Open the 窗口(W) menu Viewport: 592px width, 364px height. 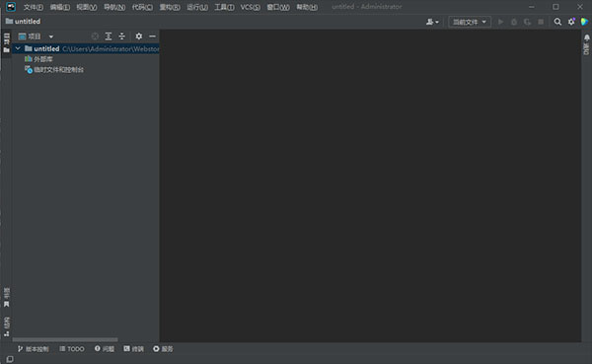pyautogui.click(x=278, y=7)
